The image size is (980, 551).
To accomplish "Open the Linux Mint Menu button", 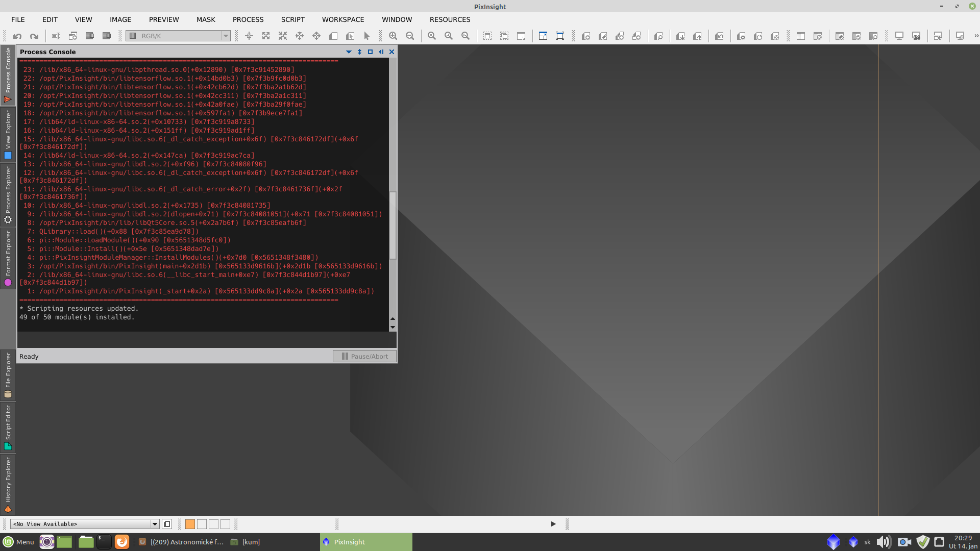I will 19,542.
